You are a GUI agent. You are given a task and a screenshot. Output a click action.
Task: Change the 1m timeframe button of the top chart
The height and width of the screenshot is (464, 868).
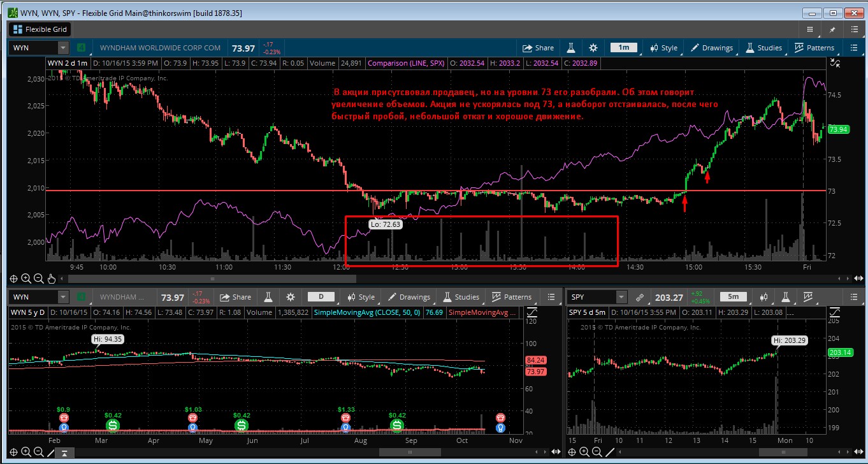pos(623,48)
